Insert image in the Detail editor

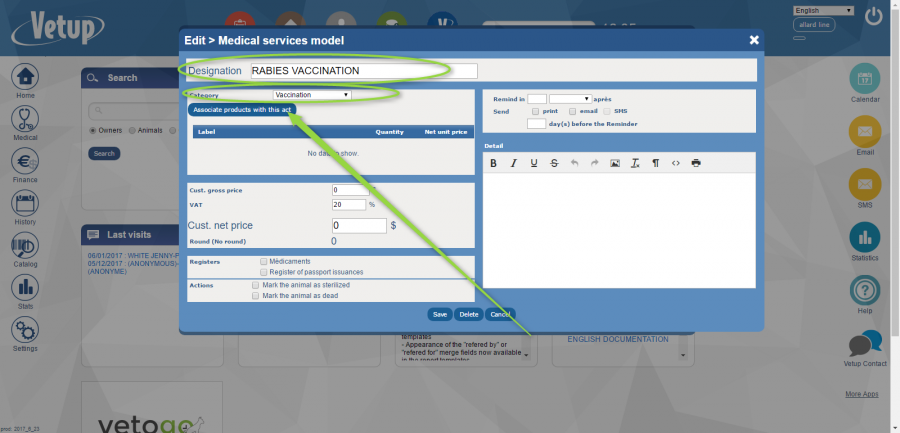pos(615,163)
